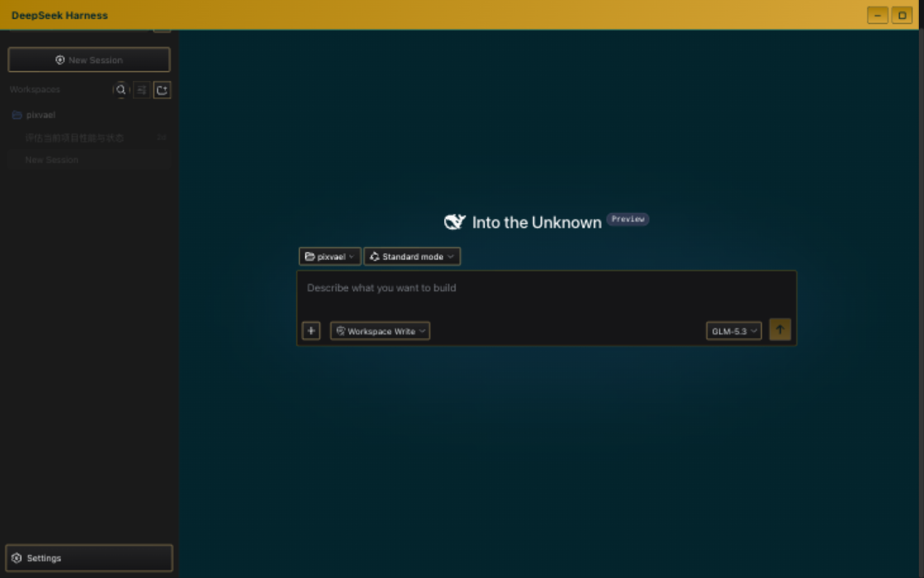This screenshot has width=924, height=578.
Task: Change the Standard mode dropdown
Action: tap(412, 256)
